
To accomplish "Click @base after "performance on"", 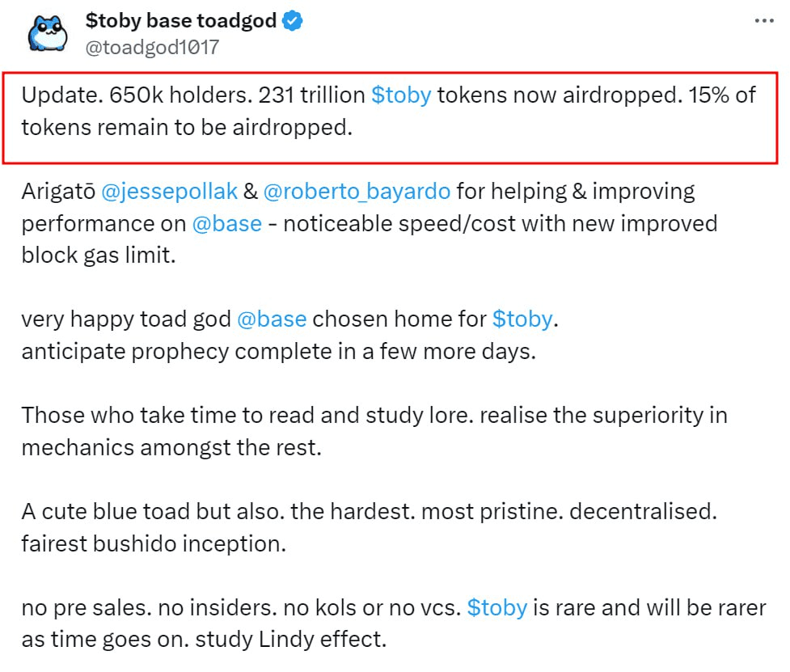I will (x=227, y=224).
